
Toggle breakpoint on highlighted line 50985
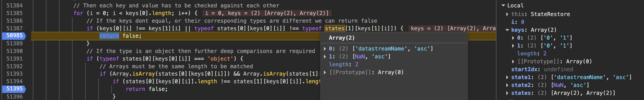tap(14, 36)
